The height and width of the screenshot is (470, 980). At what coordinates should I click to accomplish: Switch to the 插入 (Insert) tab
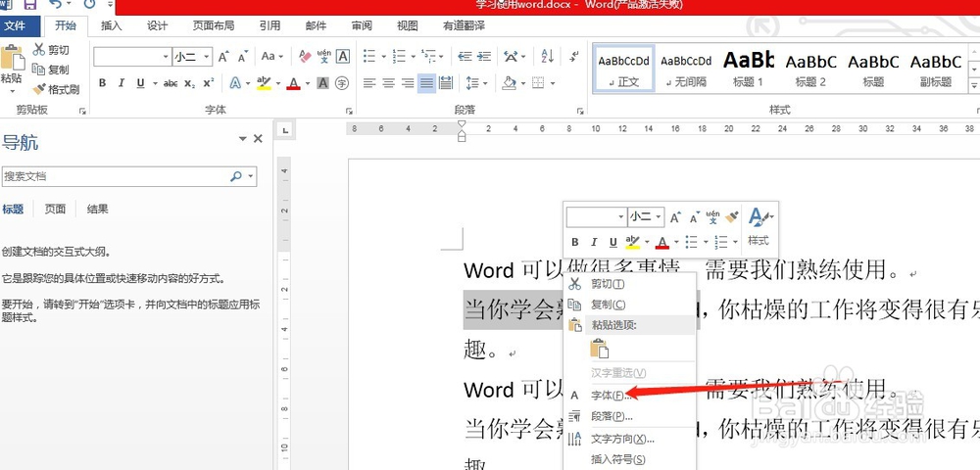(112, 26)
